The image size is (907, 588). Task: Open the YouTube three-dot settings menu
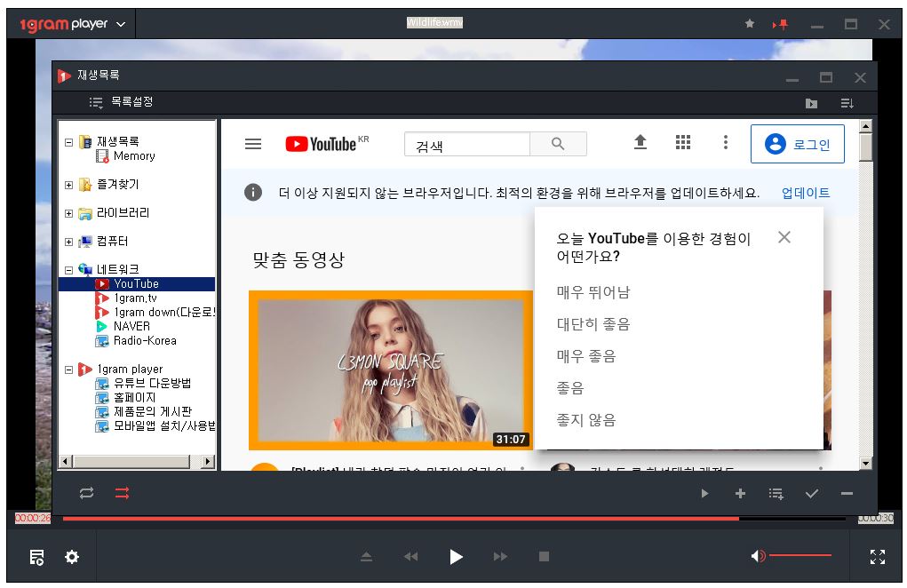726,142
